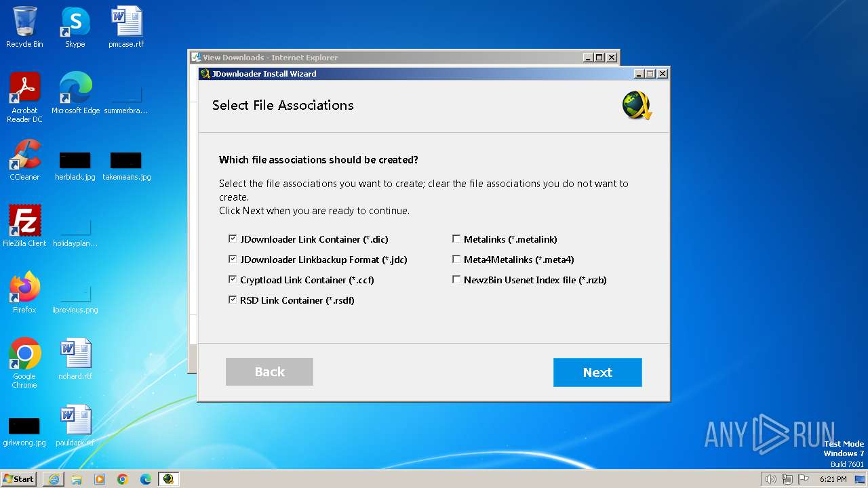Enable Metalinks (*.metalink) association

tap(456, 239)
